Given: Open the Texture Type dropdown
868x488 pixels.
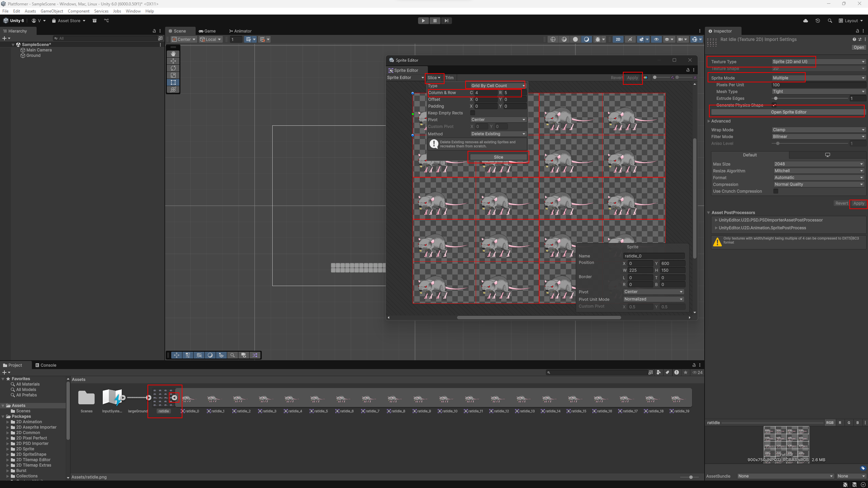Looking at the screenshot, I should click(x=819, y=62).
